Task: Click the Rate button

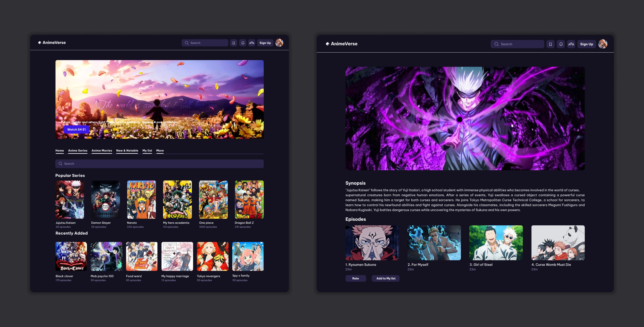Action: 356,278
